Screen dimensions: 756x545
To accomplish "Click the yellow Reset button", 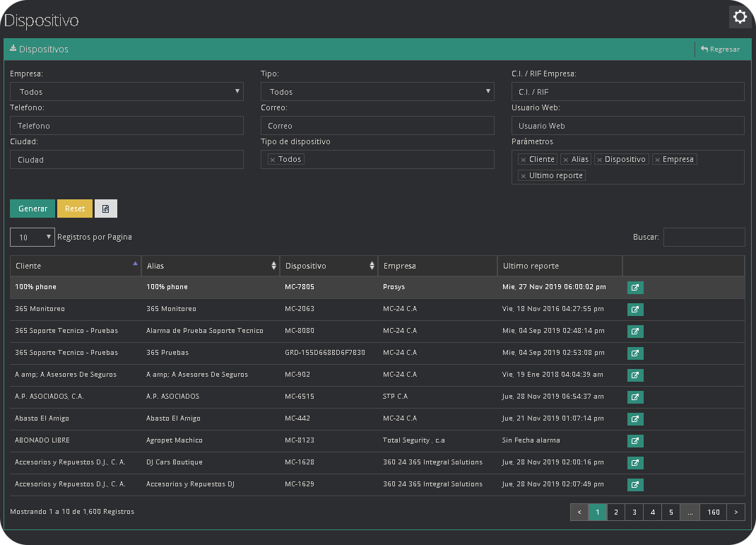I will coord(75,209).
